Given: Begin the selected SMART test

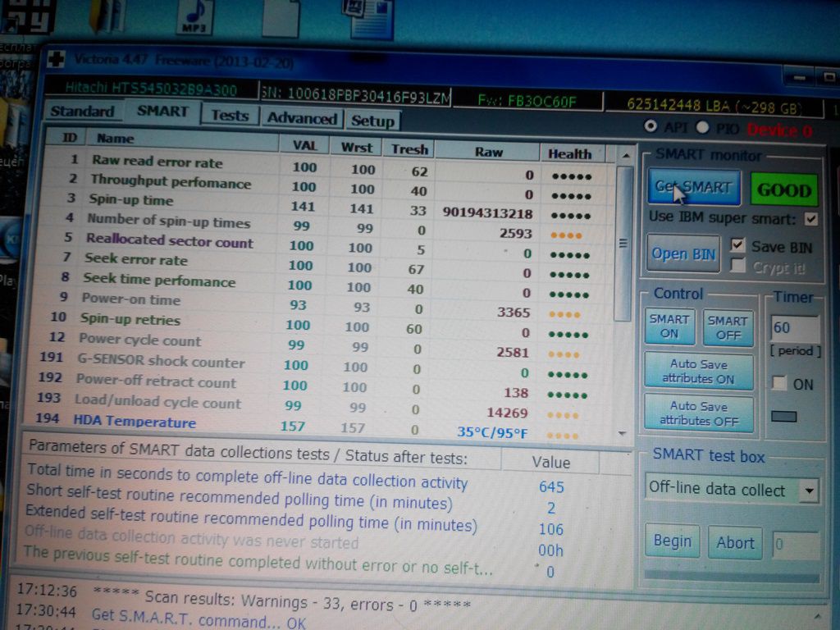Looking at the screenshot, I should click(x=673, y=541).
